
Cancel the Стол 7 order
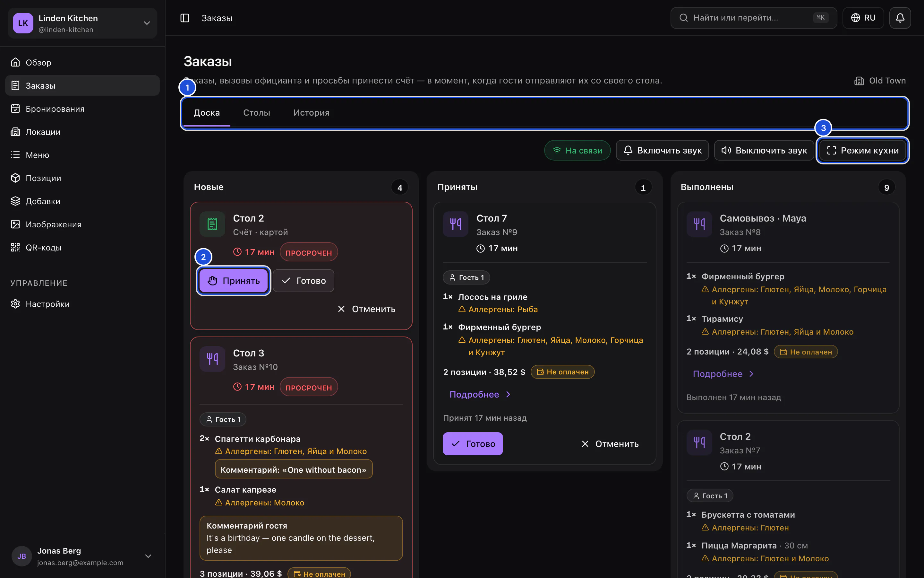click(x=610, y=444)
